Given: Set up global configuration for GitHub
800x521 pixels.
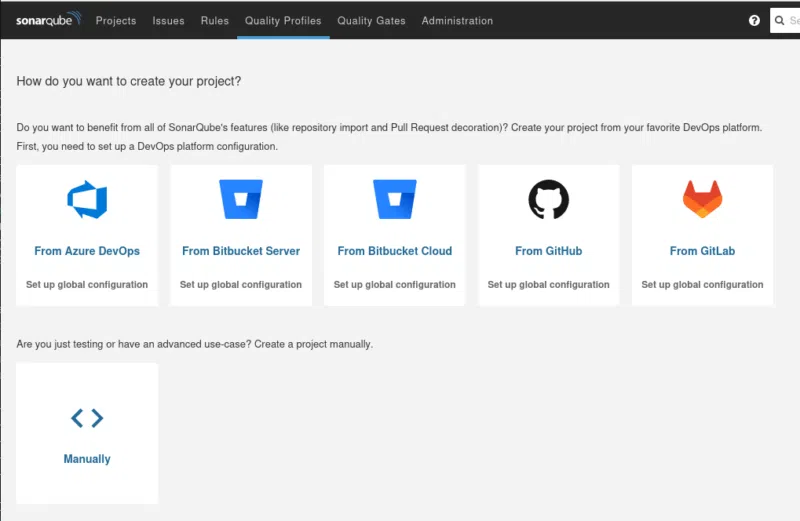Looking at the screenshot, I should pos(548,285).
